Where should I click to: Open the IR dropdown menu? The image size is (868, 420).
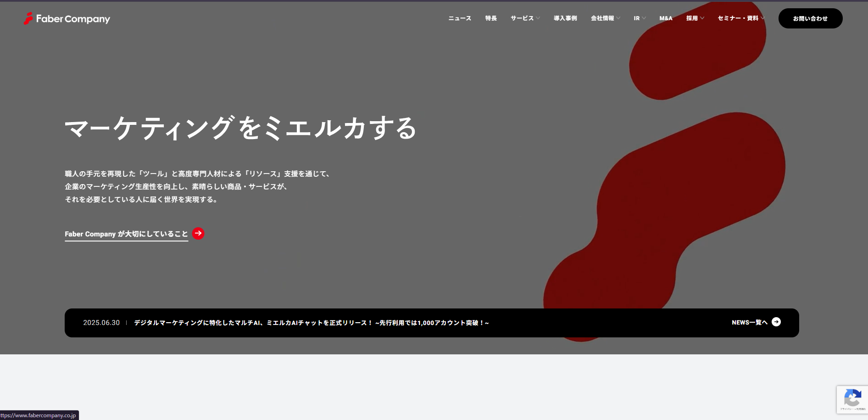tap(640, 18)
